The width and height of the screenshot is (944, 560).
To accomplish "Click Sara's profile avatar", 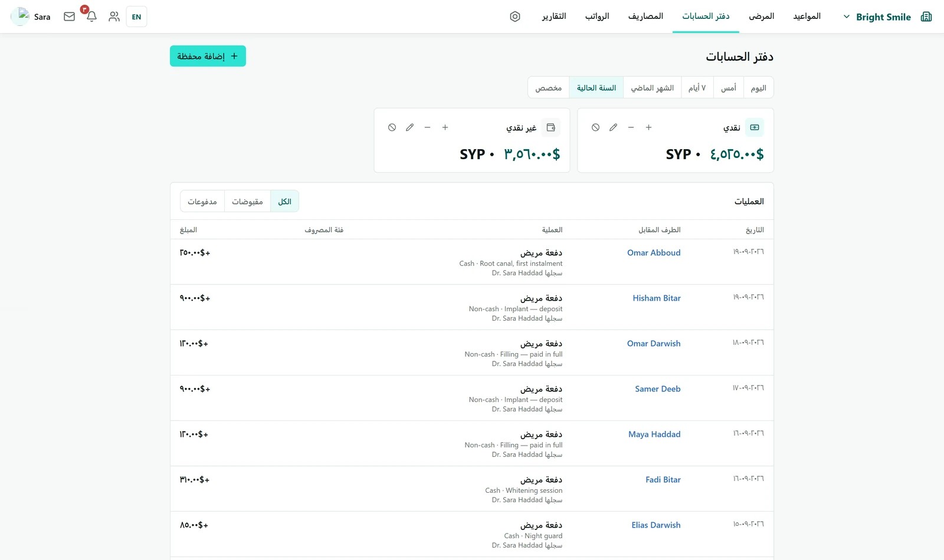I will pyautogui.click(x=21, y=17).
